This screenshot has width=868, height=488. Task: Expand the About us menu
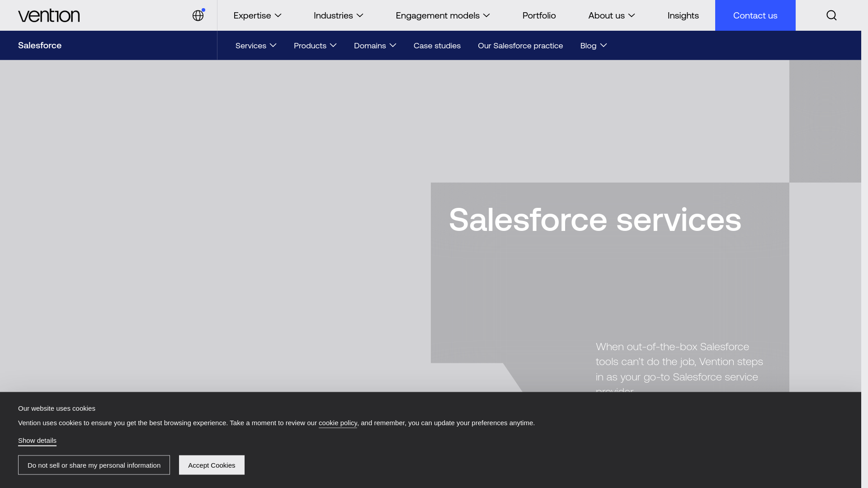[611, 15]
